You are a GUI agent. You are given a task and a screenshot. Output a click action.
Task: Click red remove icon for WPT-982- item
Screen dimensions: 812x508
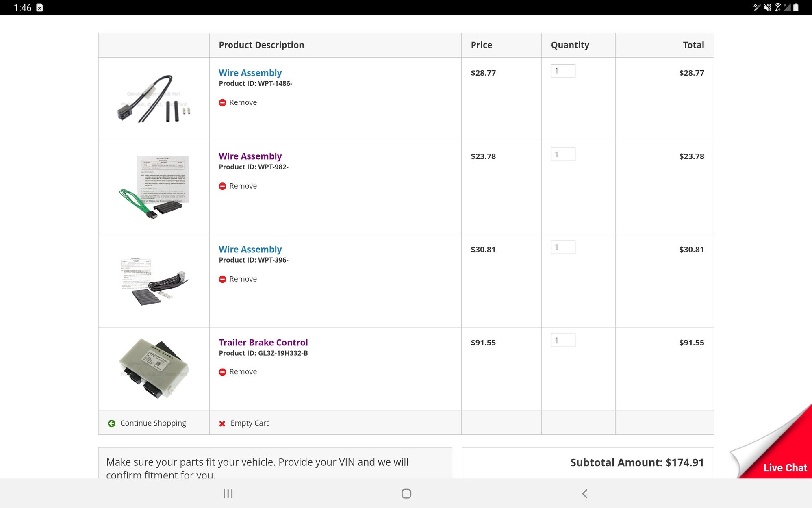click(x=222, y=186)
